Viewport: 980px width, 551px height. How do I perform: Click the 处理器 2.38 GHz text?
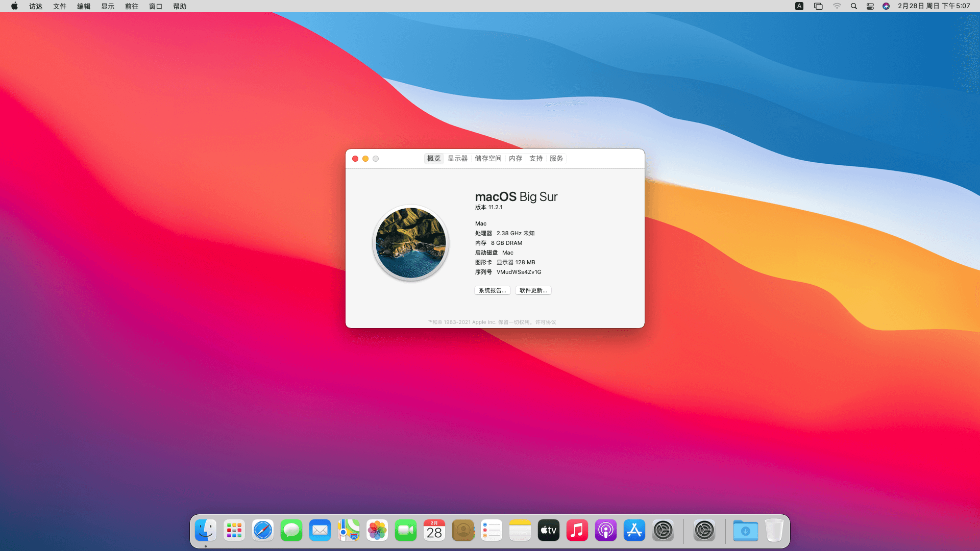pos(505,233)
